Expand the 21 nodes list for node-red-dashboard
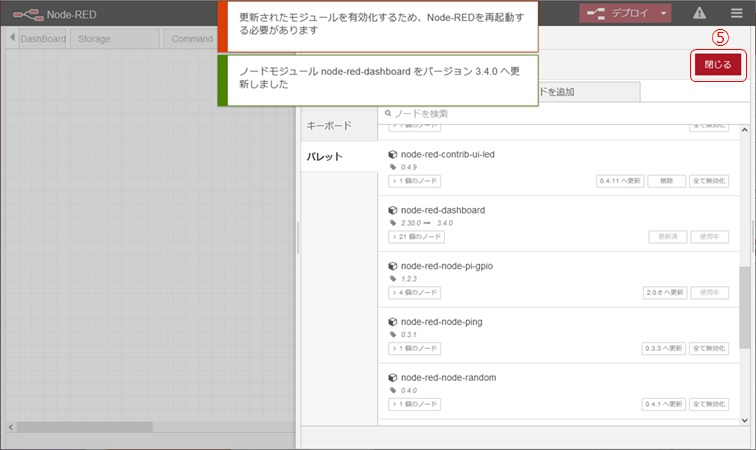 (415, 237)
